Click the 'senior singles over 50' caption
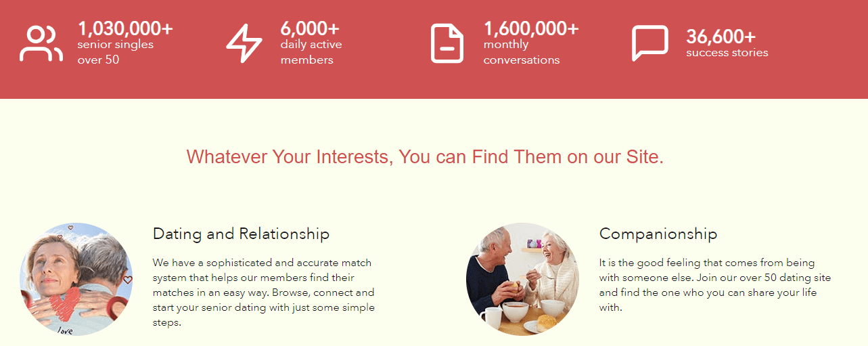 115,52
